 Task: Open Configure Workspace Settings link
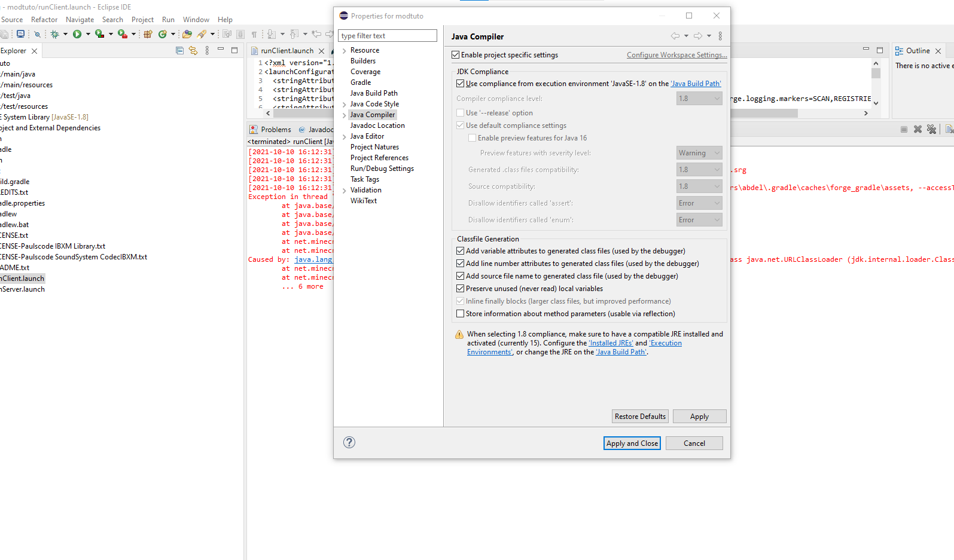(x=676, y=55)
